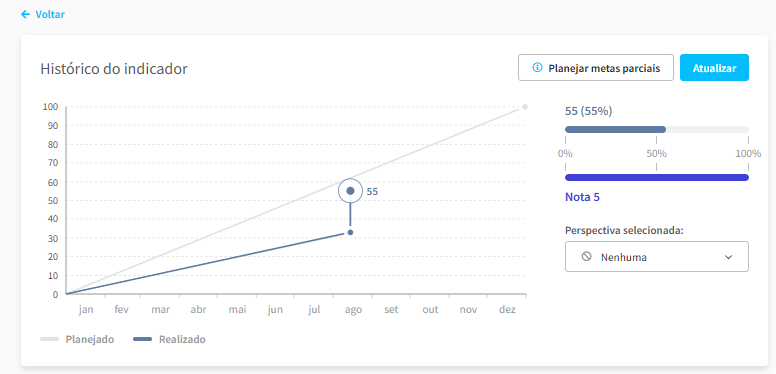Click the 55% progress bar
Screen dimensions: 776x374
pos(657,130)
